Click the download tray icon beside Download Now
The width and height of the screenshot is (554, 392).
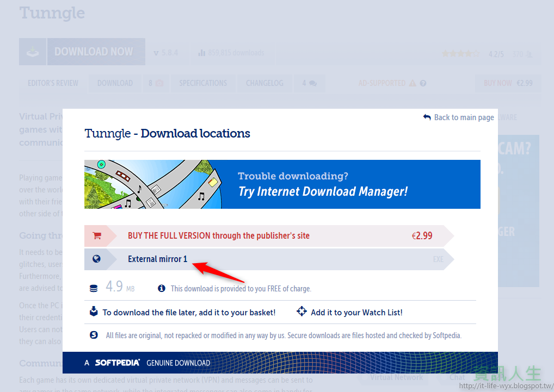point(33,52)
